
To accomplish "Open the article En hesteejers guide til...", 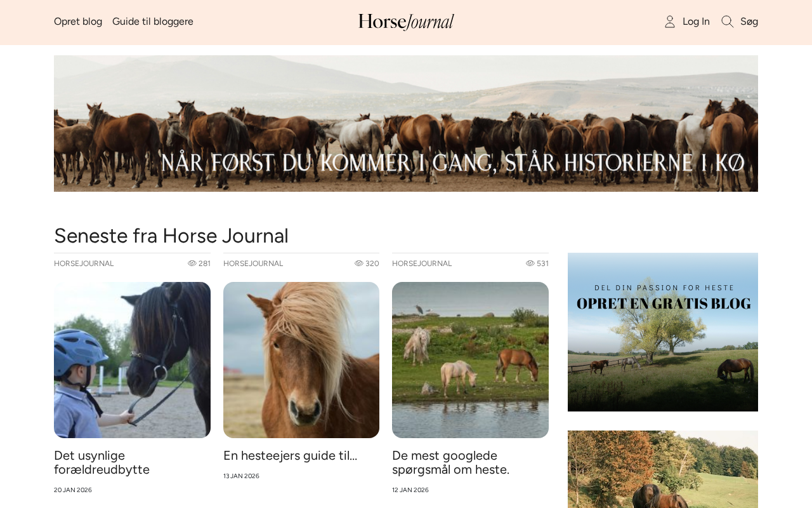I will click(290, 456).
